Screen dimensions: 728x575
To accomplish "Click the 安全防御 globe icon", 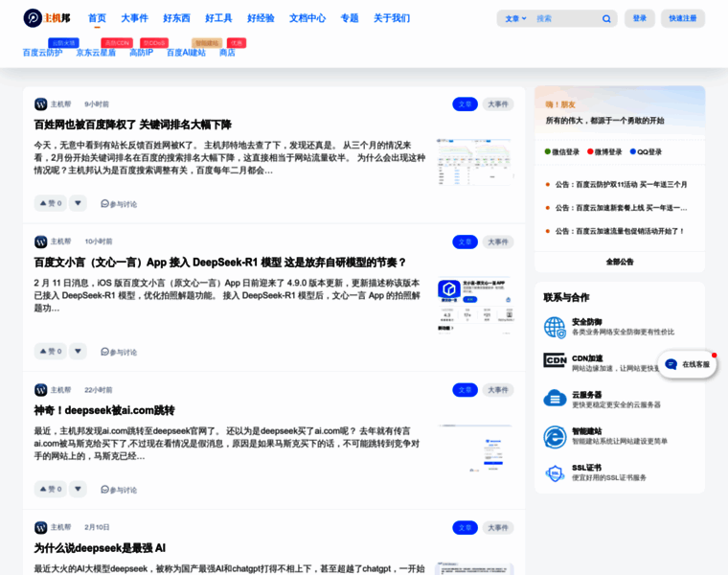I will [555, 327].
